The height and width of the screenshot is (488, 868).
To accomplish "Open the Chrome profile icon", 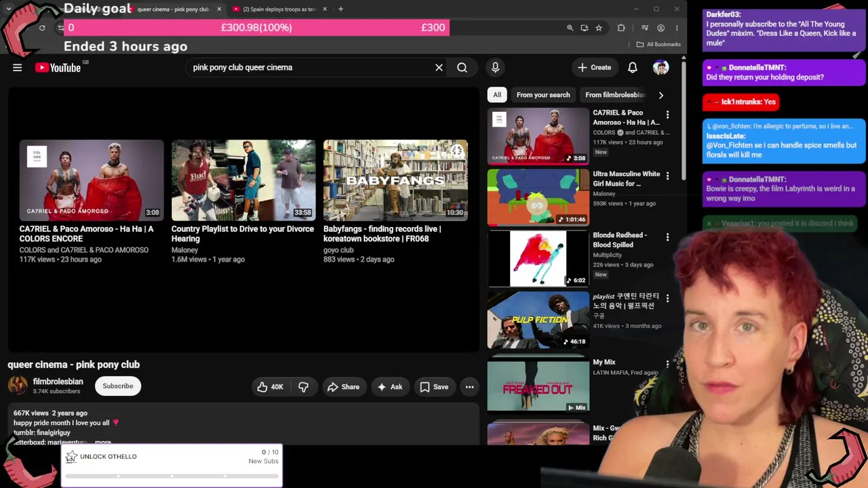I will [660, 28].
